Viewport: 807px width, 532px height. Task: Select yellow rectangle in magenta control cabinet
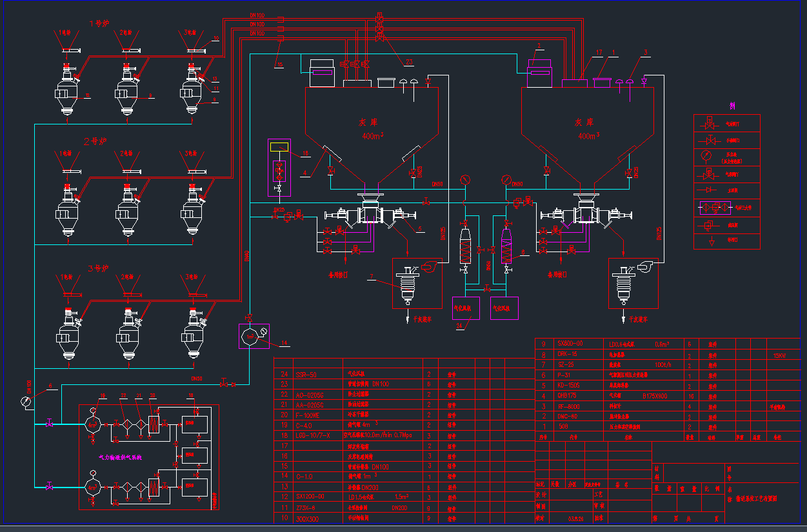(x=280, y=146)
